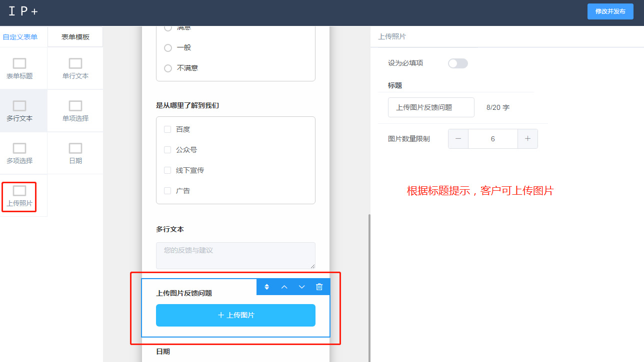Delete the selected upload image field

319,287
